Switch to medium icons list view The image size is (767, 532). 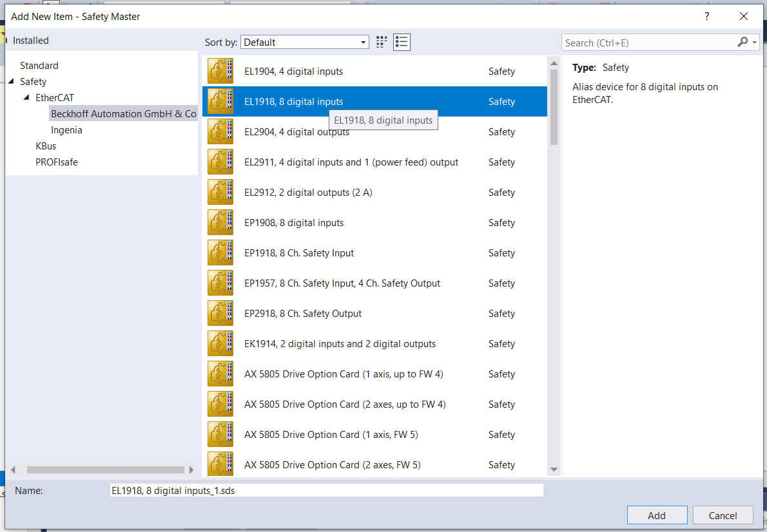(x=402, y=43)
